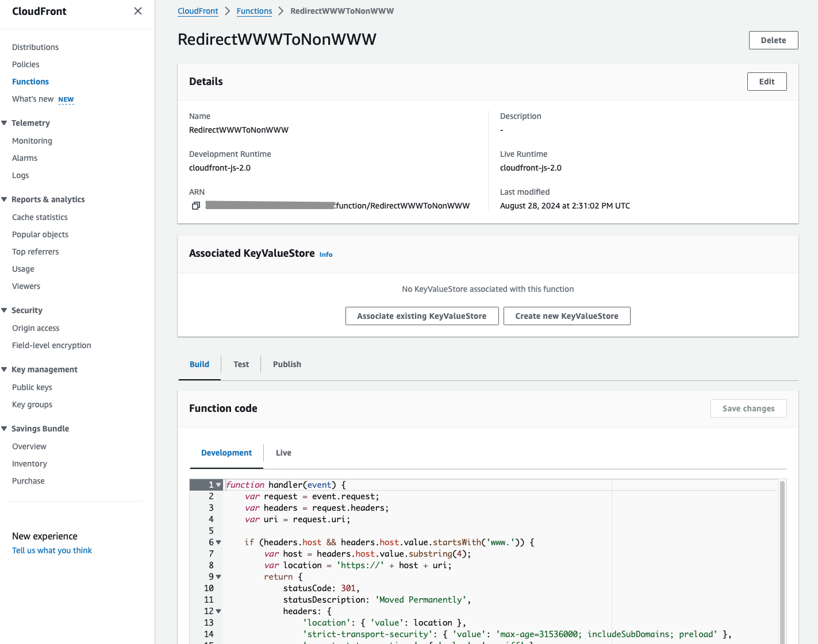Click Tell us what you think

[x=52, y=550]
